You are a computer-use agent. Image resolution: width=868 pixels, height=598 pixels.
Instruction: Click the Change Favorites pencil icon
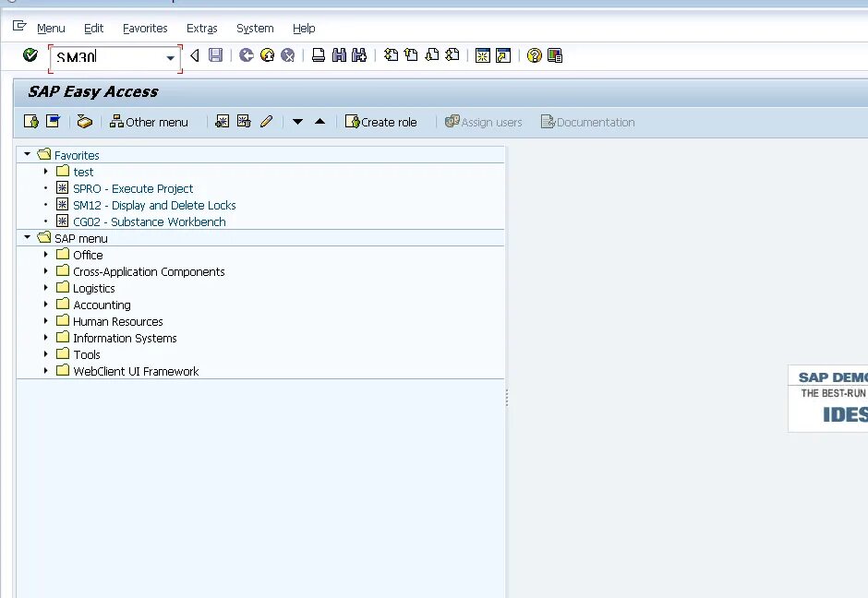(x=266, y=122)
